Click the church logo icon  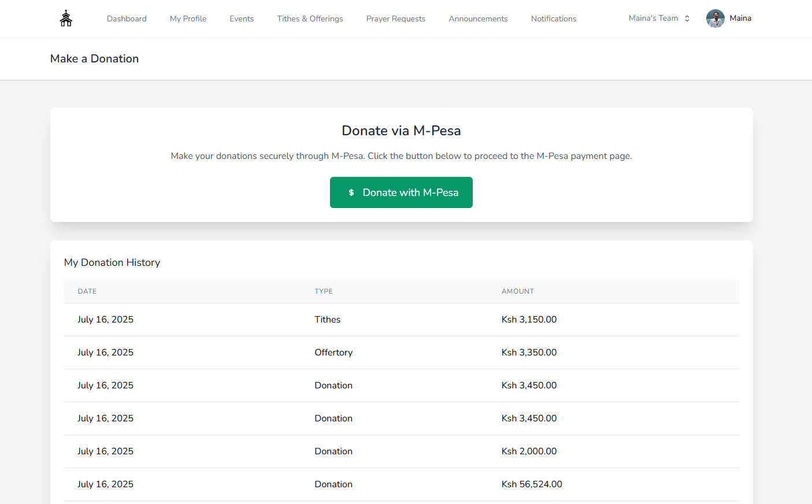(66, 18)
